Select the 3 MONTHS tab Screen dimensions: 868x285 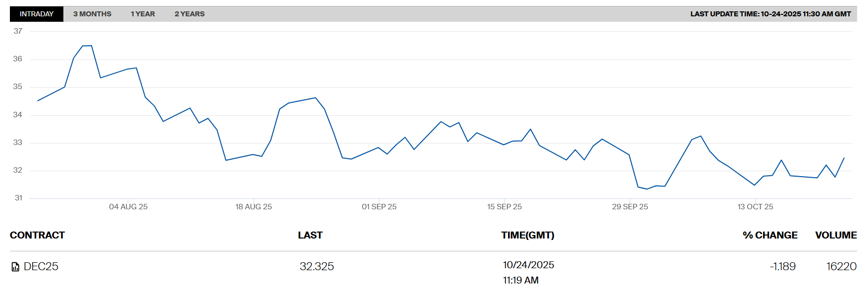92,14
